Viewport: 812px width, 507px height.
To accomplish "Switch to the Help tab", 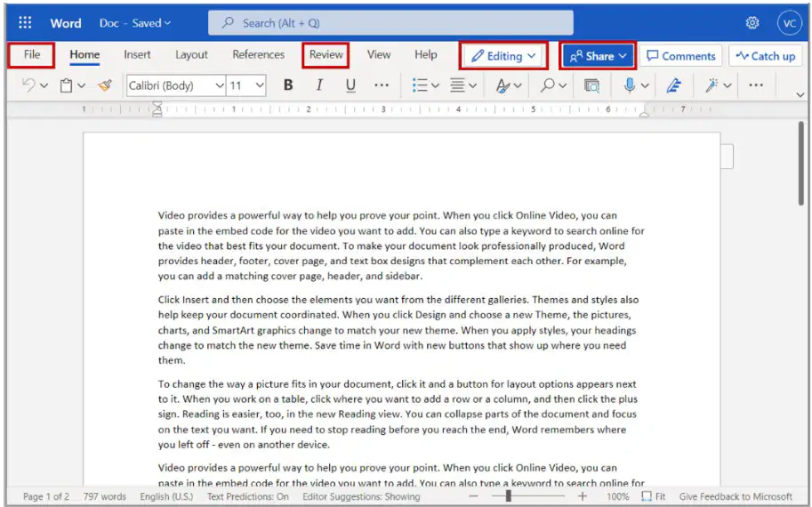I will coord(426,54).
